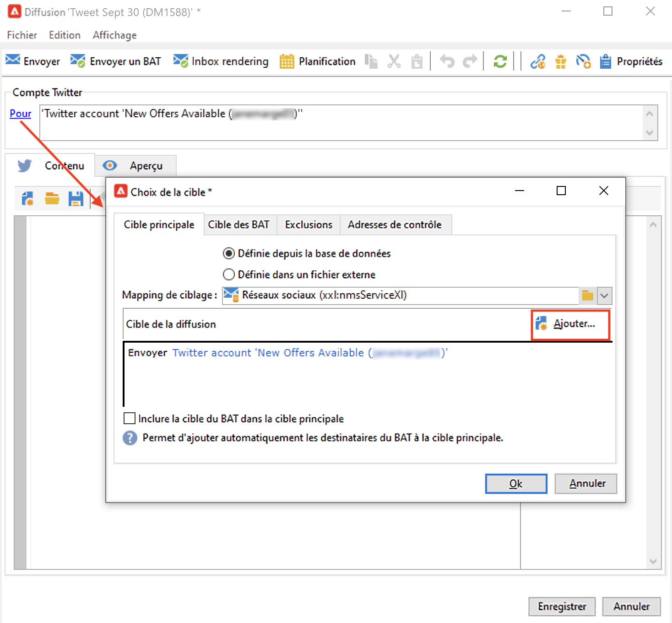Click Annuler in the Diffusion window
The image size is (672, 623).
[x=631, y=606]
